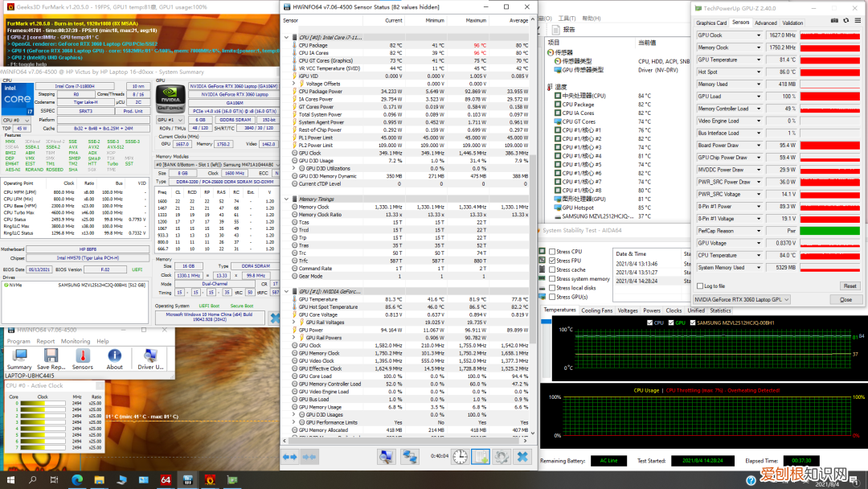Open the Summary view in HWiNFO64

pyautogui.click(x=19, y=356)
